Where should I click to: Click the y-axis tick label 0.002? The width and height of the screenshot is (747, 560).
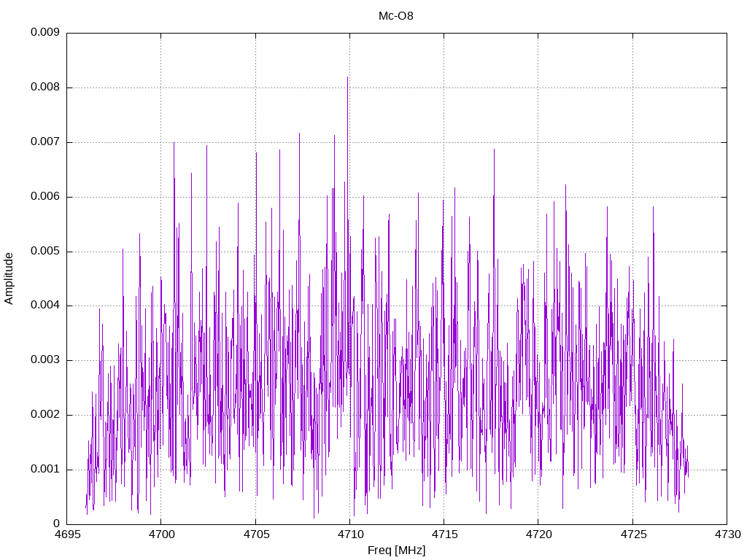pyautogui.click(x=45, y=415)
